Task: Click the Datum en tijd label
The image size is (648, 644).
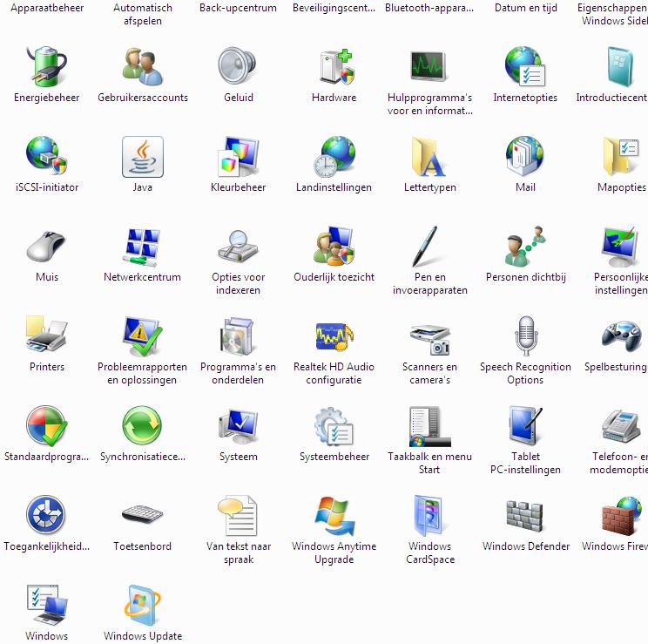Action: (526, 8)
